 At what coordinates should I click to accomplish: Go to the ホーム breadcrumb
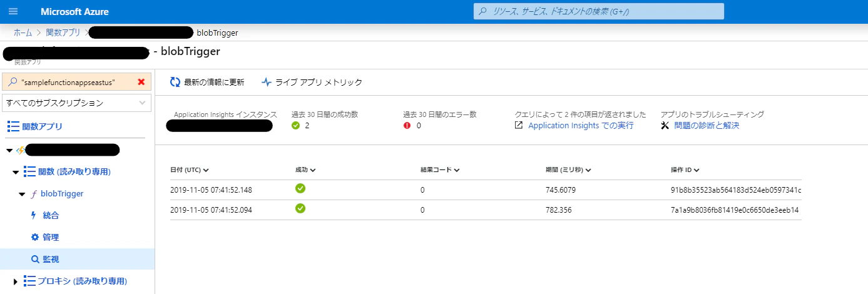tap(23, 33)
